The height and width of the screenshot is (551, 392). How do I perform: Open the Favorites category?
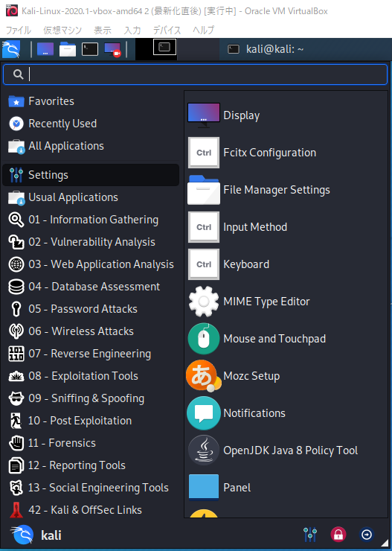(x=91, y=101)
